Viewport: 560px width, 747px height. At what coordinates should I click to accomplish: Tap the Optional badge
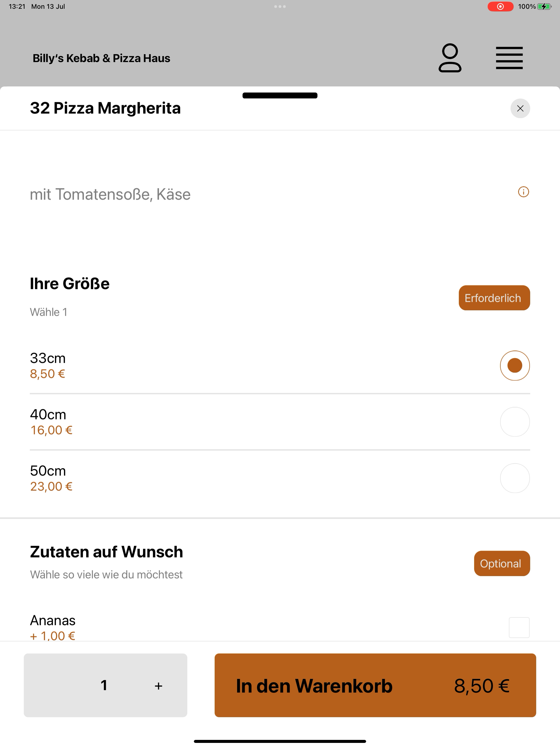coord(502,563)
